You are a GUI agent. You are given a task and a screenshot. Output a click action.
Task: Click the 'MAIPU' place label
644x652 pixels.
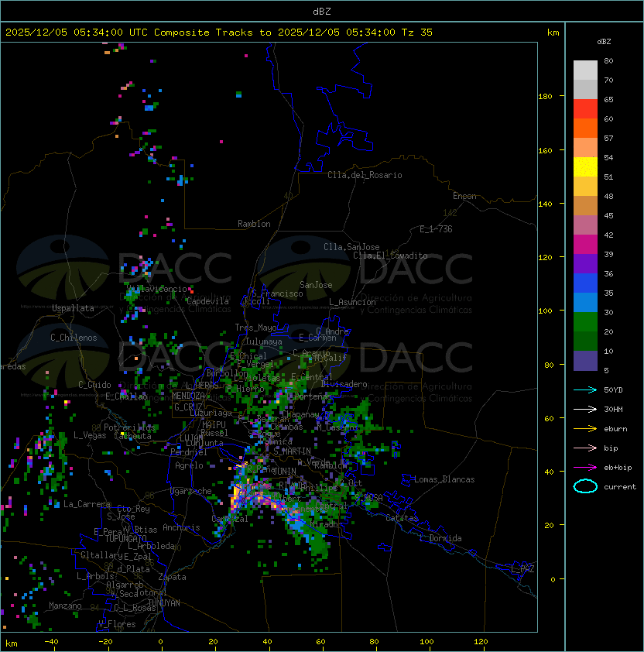coord(214,425)
